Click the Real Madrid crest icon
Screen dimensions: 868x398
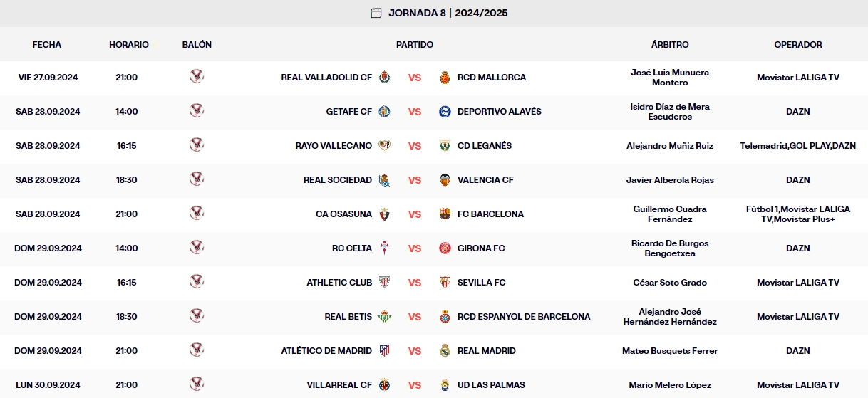click(445, 350)
